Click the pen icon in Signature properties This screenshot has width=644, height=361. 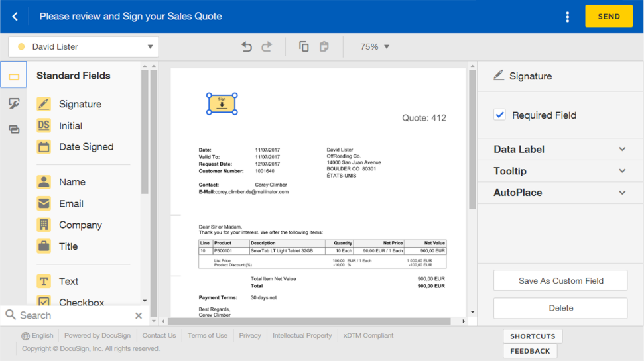[499, 76]
